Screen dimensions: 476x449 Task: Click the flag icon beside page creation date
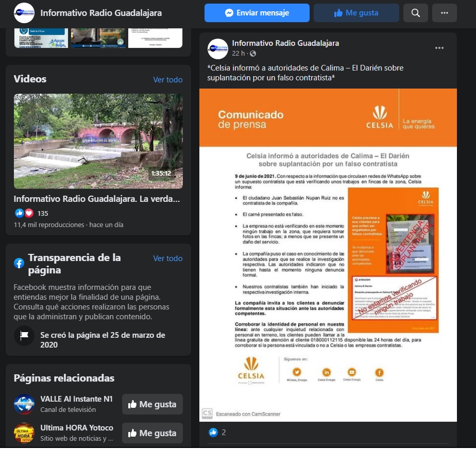(24, 335)
